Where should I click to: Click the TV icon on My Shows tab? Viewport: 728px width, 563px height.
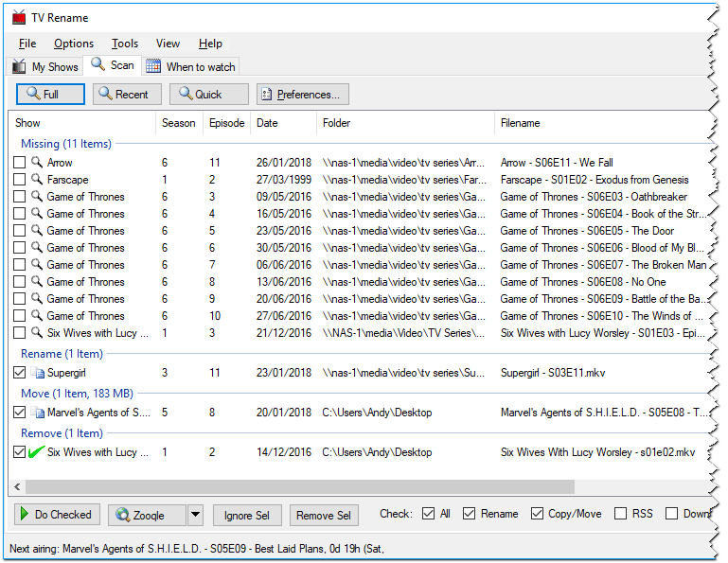19,66
